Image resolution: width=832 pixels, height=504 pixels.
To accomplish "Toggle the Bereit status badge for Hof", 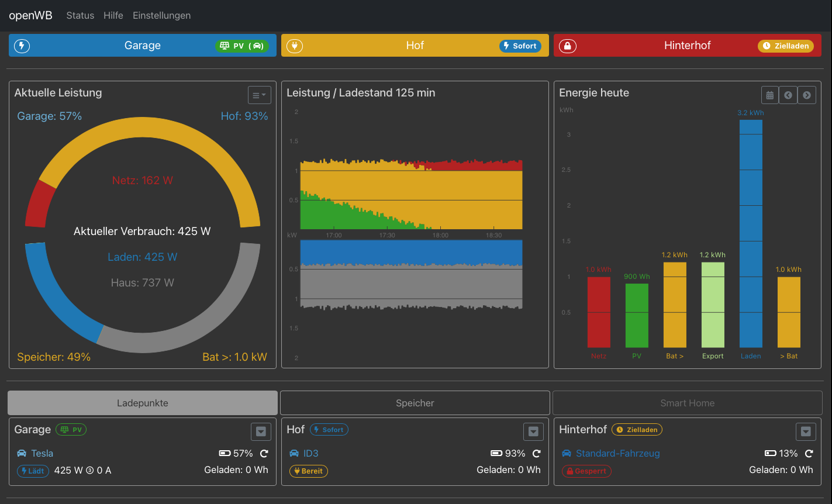I will [309, 471].
